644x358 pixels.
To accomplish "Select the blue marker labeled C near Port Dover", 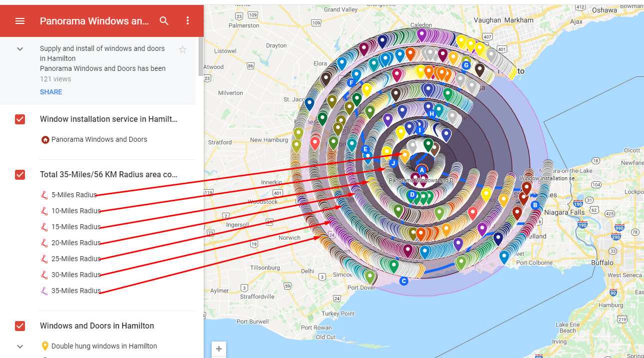I will click(x=403, y=281).
